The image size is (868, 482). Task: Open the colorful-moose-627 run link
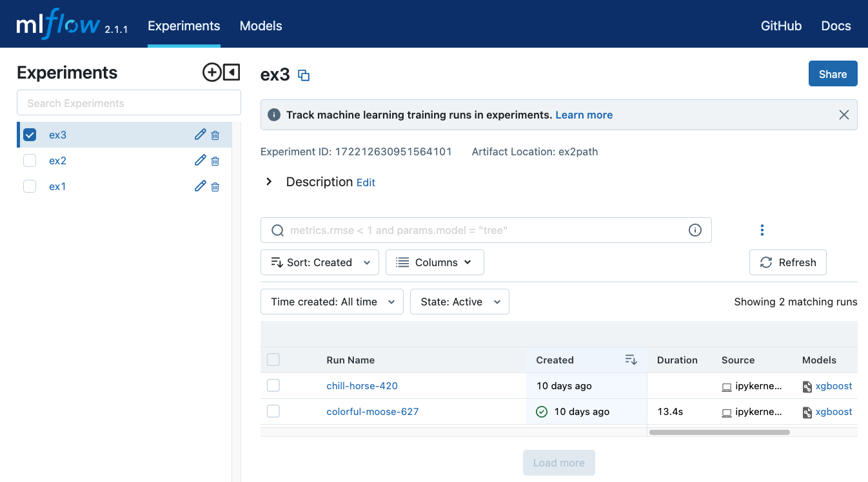(x=372, y=412)
